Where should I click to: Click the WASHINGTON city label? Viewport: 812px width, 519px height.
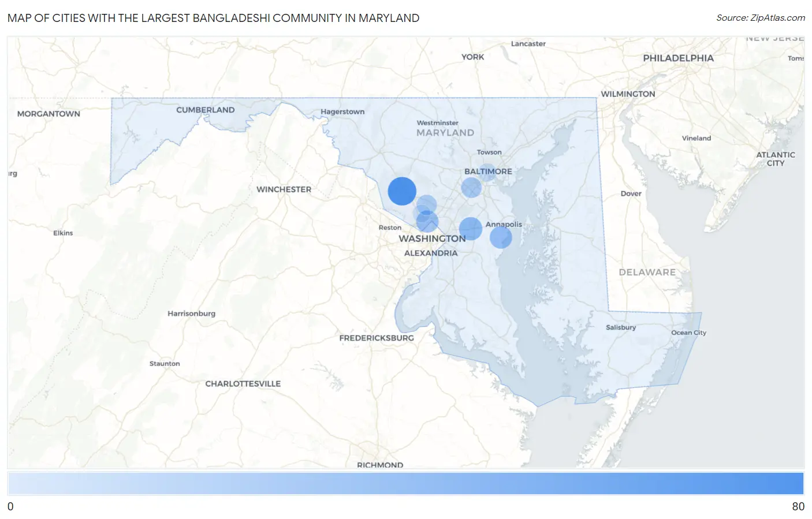[x=432, y=238]
